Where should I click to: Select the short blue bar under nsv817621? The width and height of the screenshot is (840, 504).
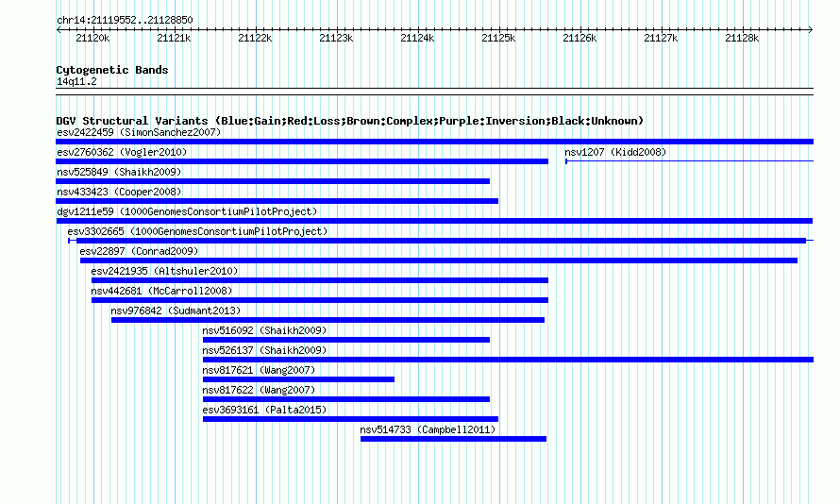pyautogui.click(x=299, y=379)
